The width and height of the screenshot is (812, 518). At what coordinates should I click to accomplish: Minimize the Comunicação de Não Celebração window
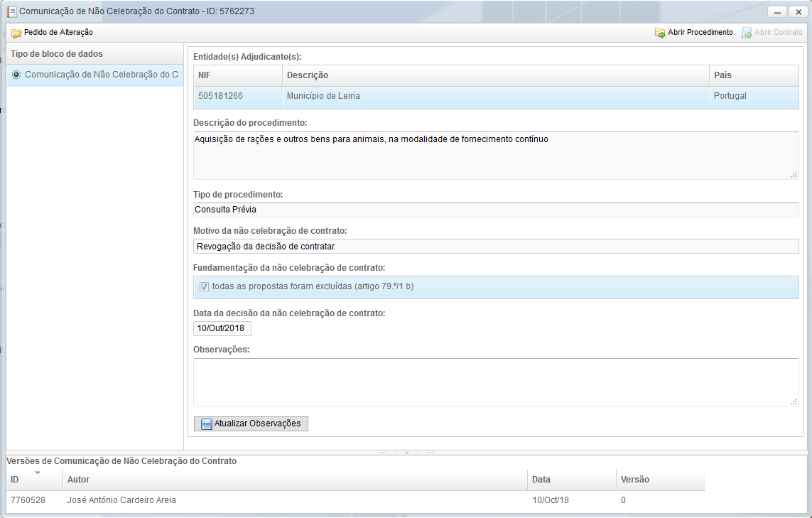click(776, 12)
